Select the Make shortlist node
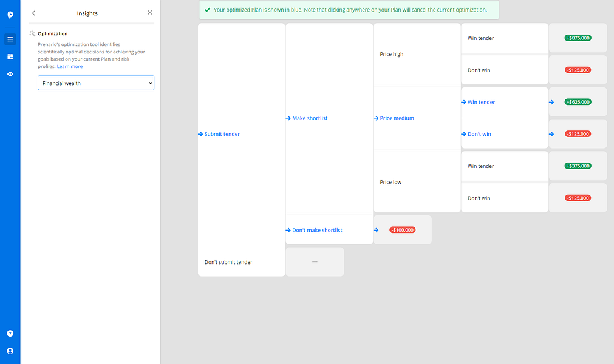The image size is (614, 364). (329, 118)
